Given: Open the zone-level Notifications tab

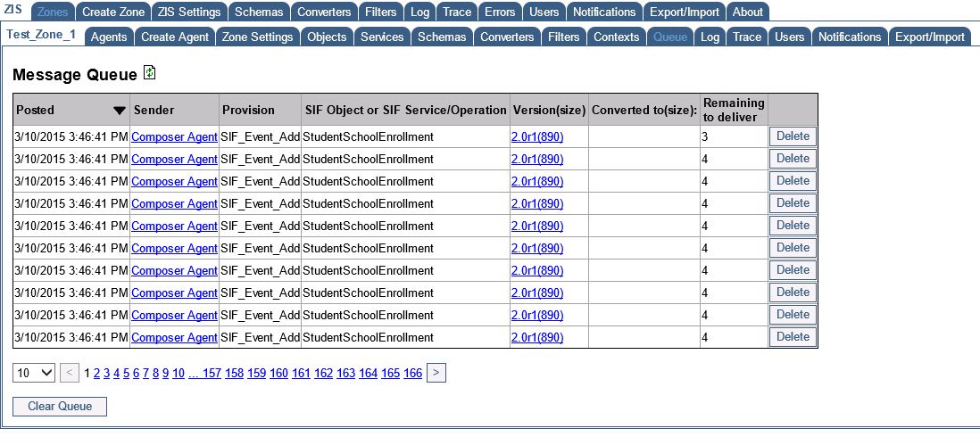Looking at the screenshot, I should coord(850,37).
